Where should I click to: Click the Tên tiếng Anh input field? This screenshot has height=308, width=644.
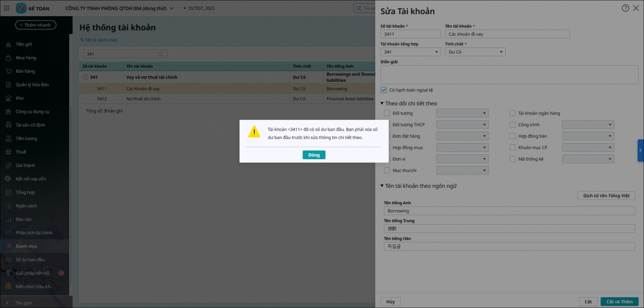(509, 211)
